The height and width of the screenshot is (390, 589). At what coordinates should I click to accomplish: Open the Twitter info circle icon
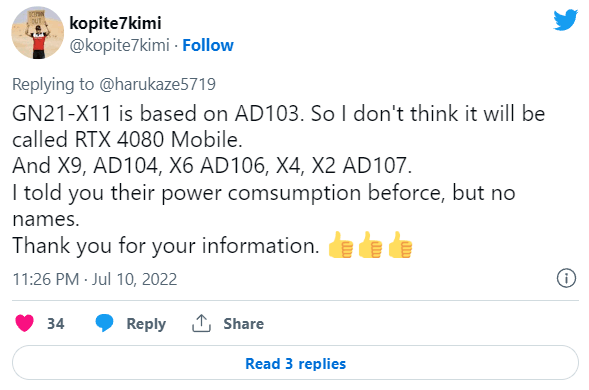click(566, 278)
